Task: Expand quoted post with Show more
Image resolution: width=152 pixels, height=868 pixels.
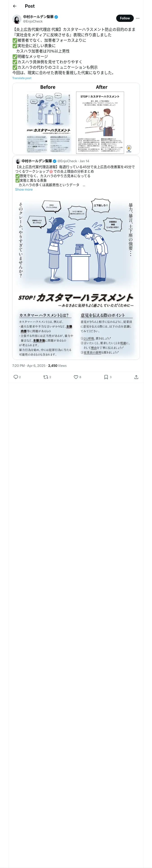Action: pos(24,190)
